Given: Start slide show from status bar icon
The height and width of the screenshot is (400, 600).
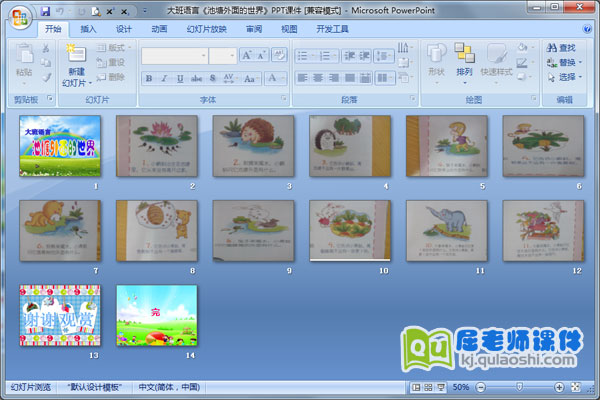Looking at the screenshot, I should coord(439,387).
